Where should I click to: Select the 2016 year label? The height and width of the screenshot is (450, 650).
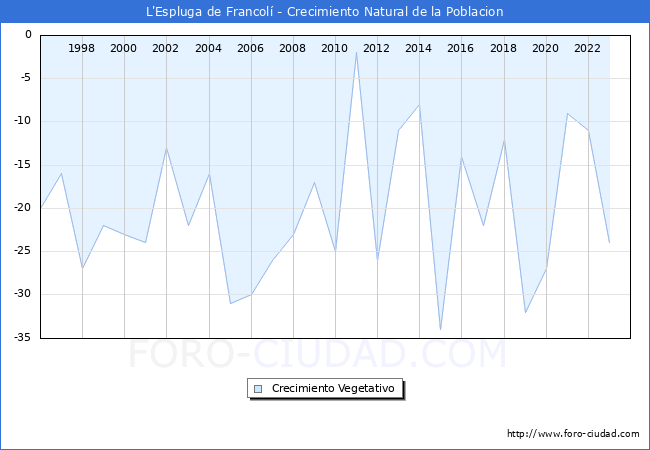pos(460,48)
